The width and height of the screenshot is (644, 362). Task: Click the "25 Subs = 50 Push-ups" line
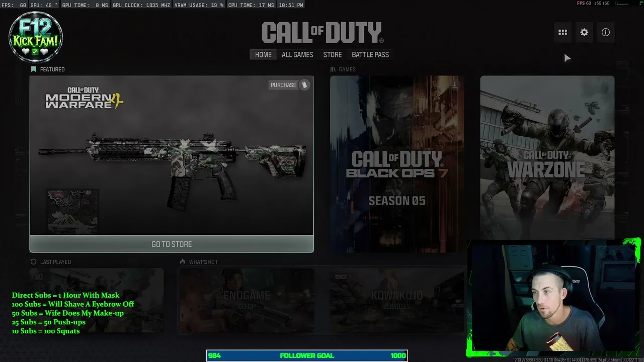[x=49, y=322]
